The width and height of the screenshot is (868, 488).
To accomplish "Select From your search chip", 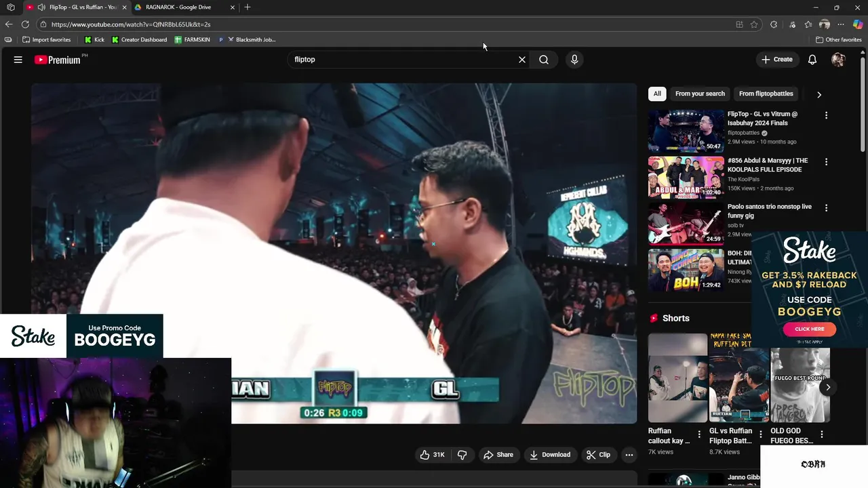I will (700, 94).
